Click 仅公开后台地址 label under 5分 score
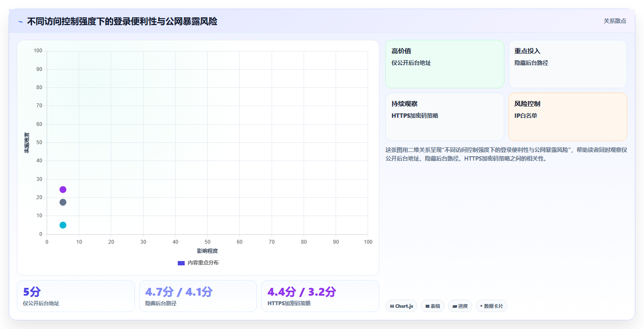The width and height of the screenshot is (644, 329). [41, 303]
